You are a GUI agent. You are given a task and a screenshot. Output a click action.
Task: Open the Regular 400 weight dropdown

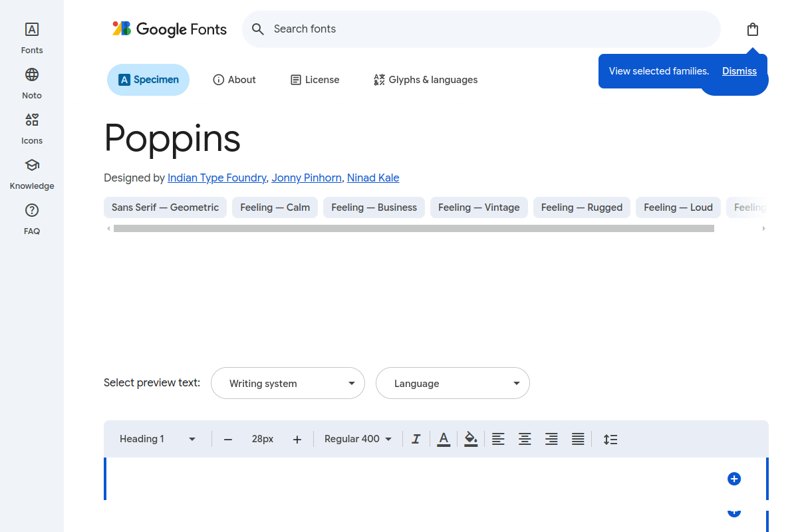click(x=357, y=439)
